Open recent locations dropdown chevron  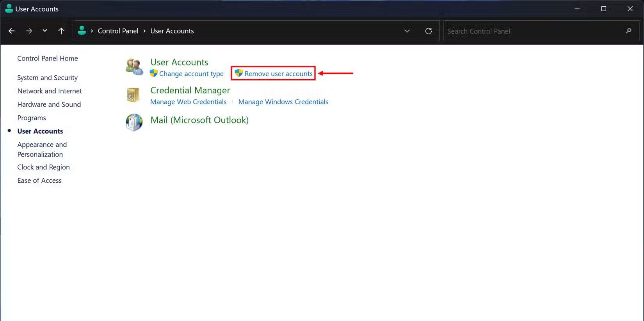pyautogui.click(x=45, y=30)
